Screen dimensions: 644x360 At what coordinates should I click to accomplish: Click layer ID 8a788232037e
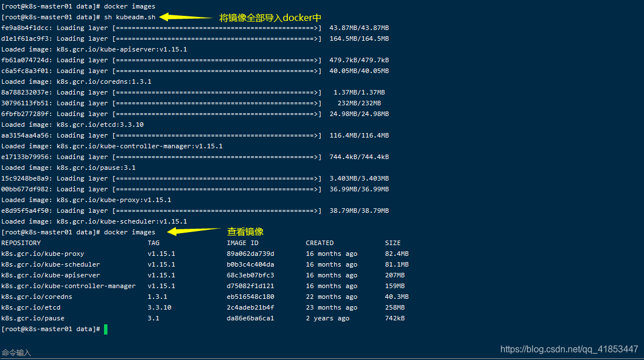pyautogui.click(x=25, y=92)
